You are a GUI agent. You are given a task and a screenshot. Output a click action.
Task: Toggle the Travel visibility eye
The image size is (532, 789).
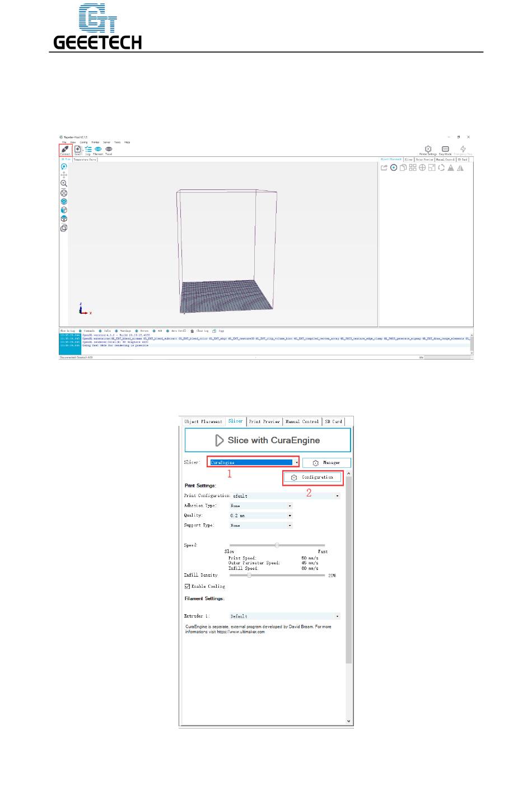[109, 150]
